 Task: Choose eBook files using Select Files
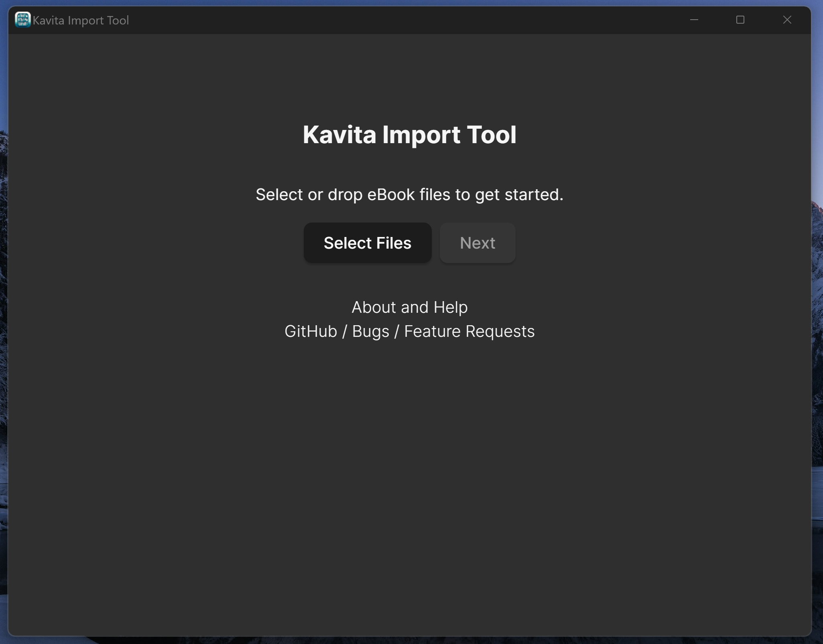(367, 243)
